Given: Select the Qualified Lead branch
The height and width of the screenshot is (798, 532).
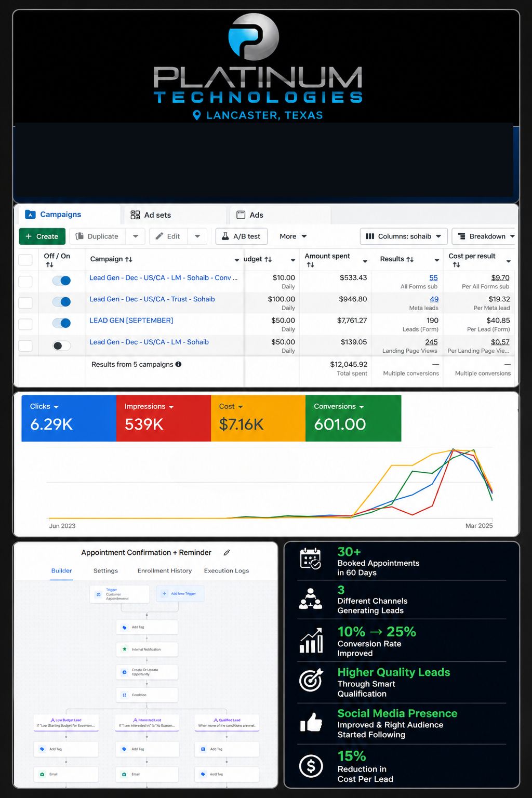Looking at the screenshot, I should pyautogui.click(x=227, y=723).
